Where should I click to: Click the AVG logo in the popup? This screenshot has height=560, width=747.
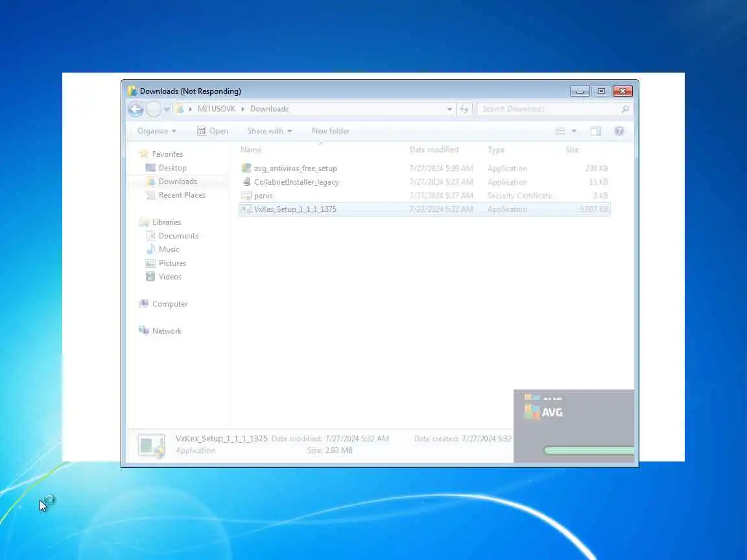543,412
